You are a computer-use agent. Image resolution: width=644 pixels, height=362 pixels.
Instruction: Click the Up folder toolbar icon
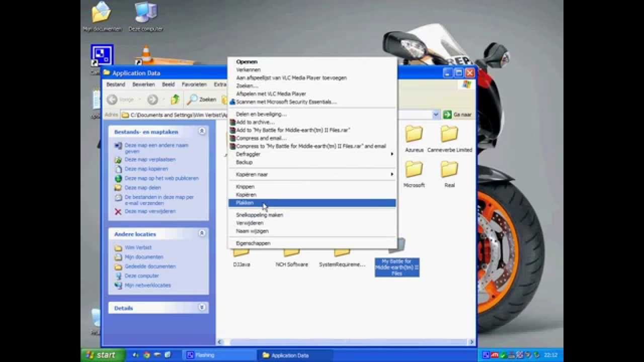click(175, 100)
